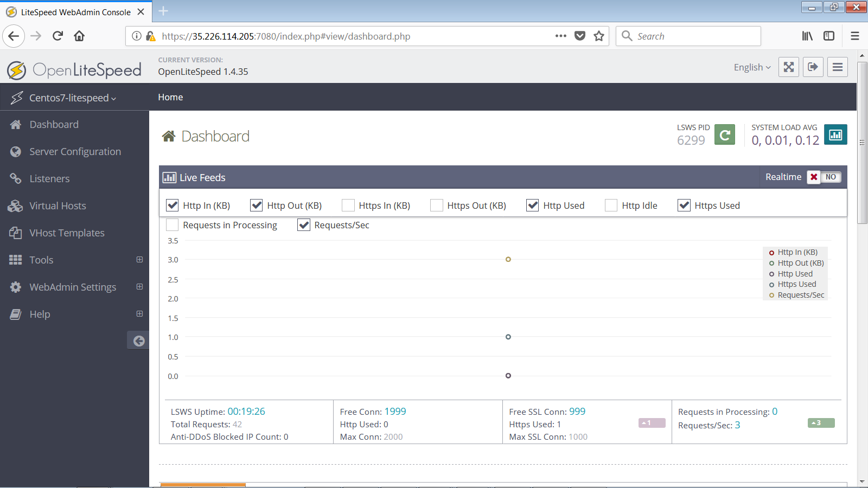Open Server Configuration in the sidebar
This screenshot has width=868, height=488.
click(x=75, y=152)
